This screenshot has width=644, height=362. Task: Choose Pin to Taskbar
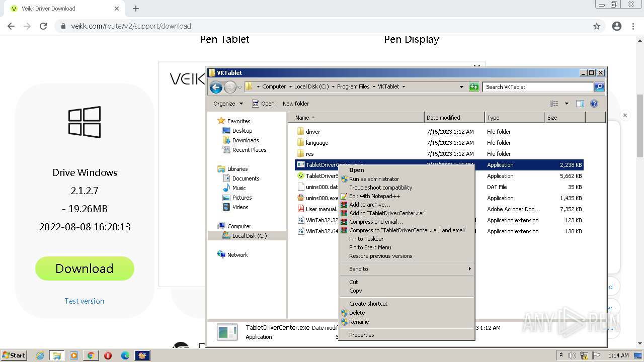(407, 239)
